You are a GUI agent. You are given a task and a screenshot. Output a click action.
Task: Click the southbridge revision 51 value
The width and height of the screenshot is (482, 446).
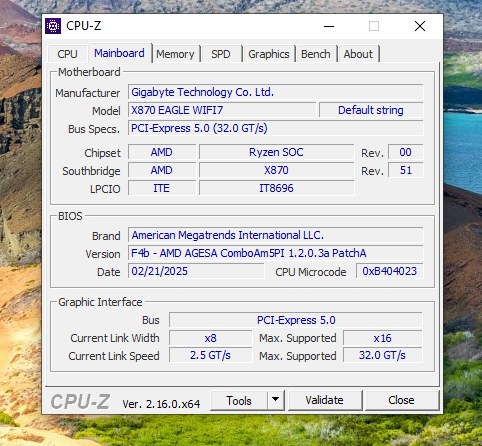coord(406,170)
